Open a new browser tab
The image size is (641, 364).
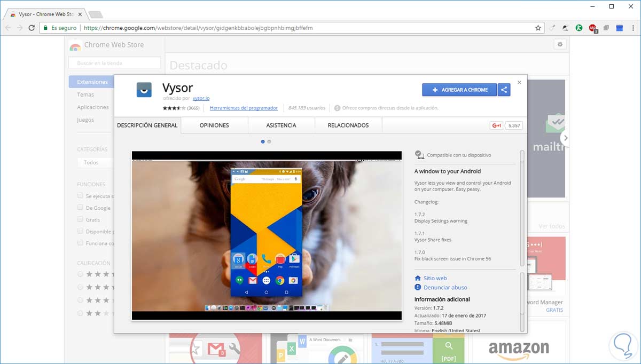pyautogui.click(x=95, y=14)
